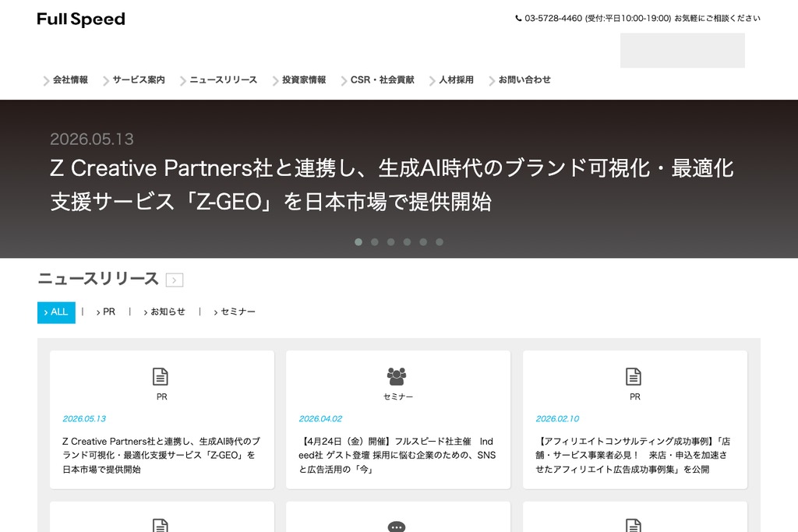Click the phone icon beside 03-5728-4460
798x532 pixels.
pos(518,19)
